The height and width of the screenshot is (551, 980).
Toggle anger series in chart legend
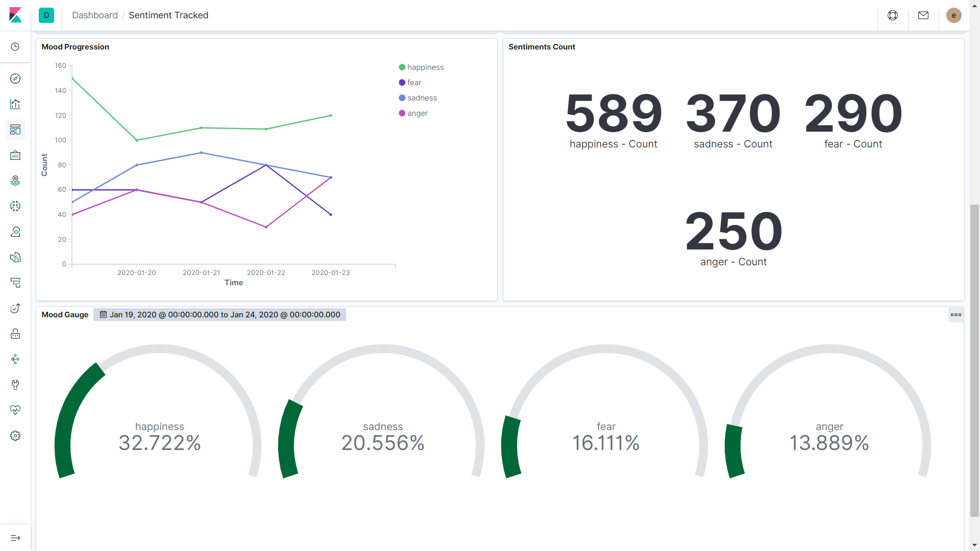[417, 113]
